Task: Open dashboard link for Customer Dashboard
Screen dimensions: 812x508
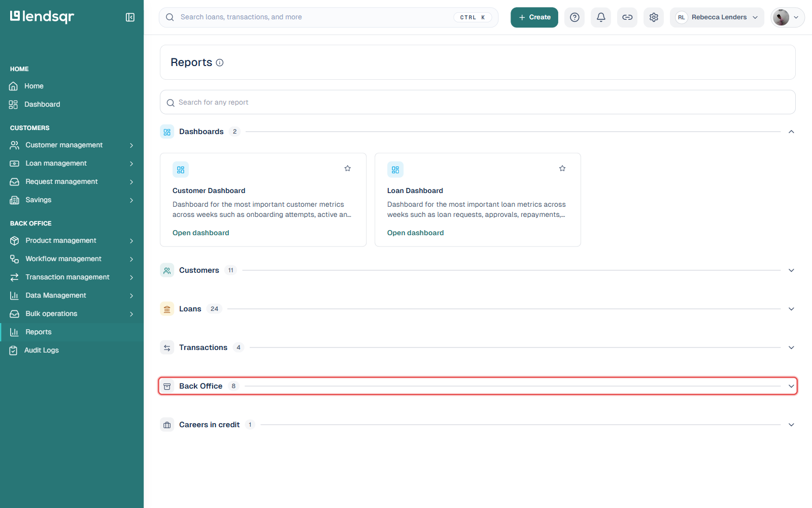Action: pyautogui.click(x=201, y=233)
